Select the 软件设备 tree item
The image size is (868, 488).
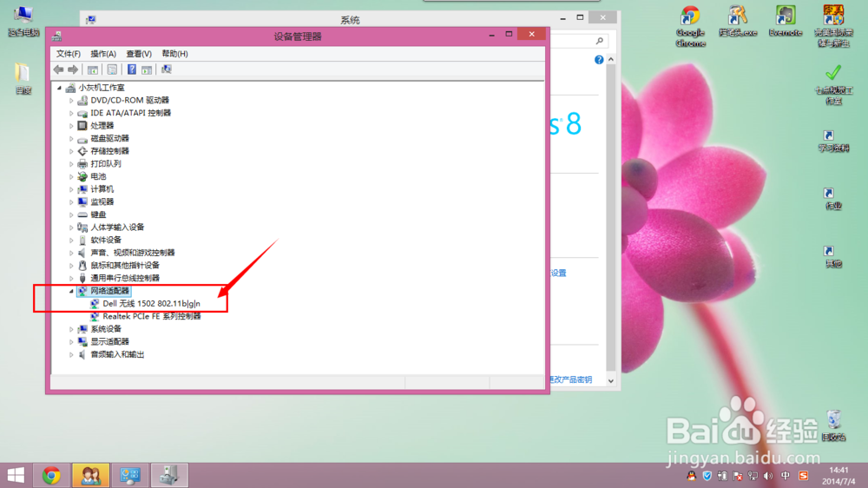pyautogui.click(x=106, y=241)
